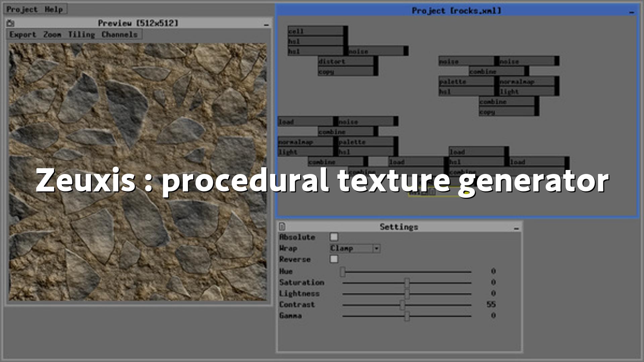Select hsl node directly below cell
Viewport: 644px width, 362px height.
click(x=318, y=41)
